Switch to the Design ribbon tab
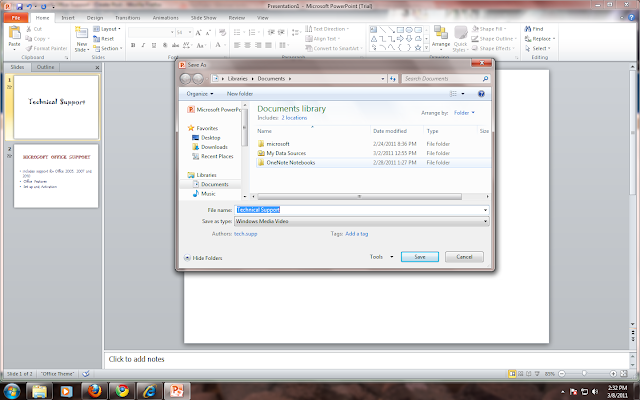The width and height of the screenshot is (640, 400). click(x=95, y=18)
